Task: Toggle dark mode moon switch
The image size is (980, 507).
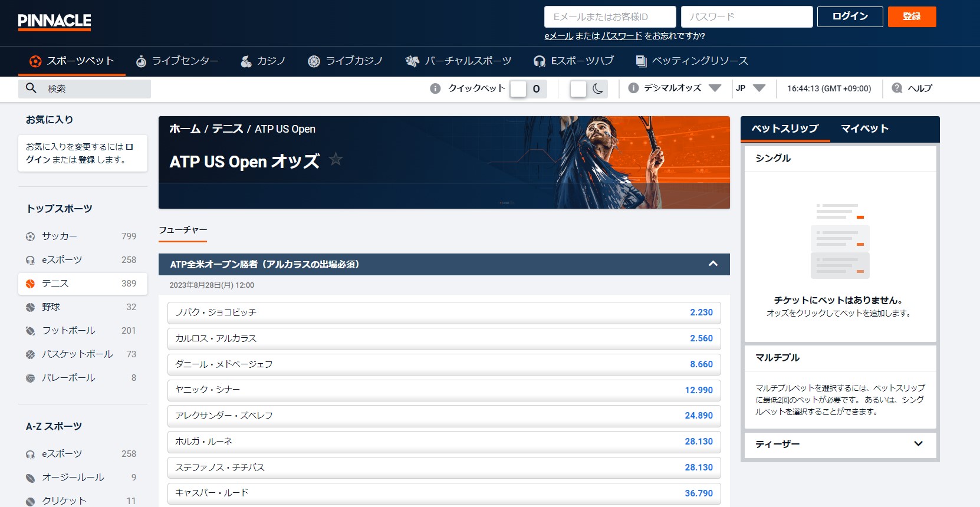Action: pos(588,89)
